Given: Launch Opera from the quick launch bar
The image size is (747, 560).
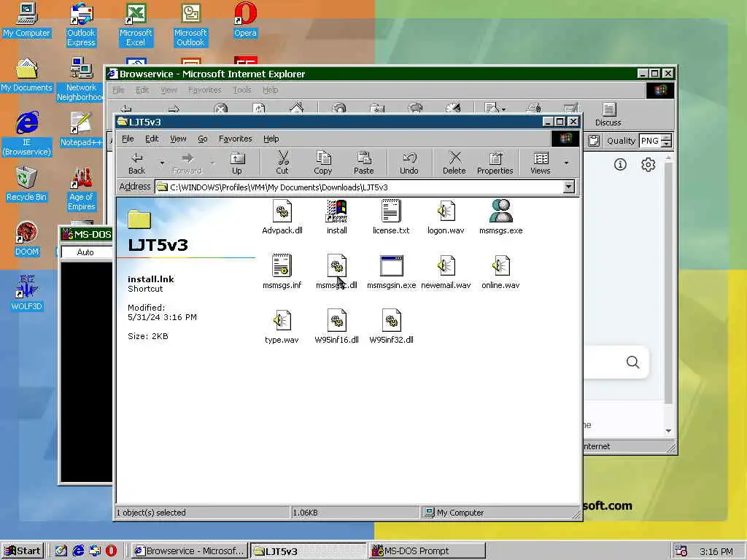Looking at the screenshot, I should coord(111,551).
